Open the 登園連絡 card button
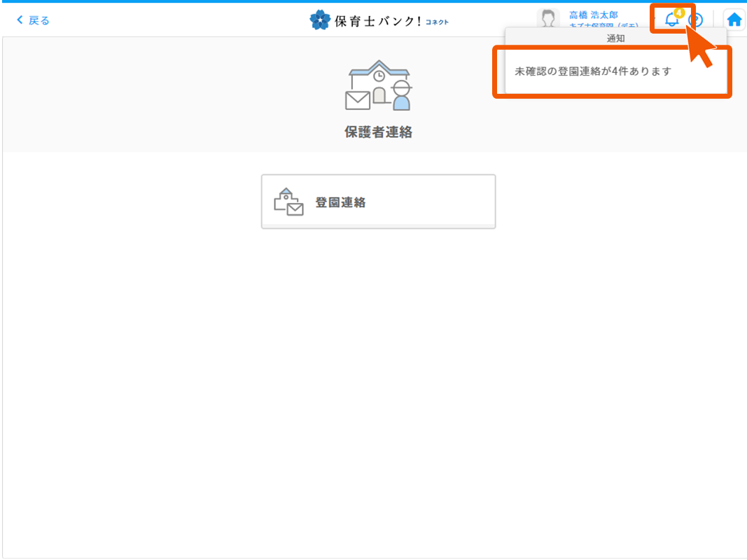 [378, 202]
